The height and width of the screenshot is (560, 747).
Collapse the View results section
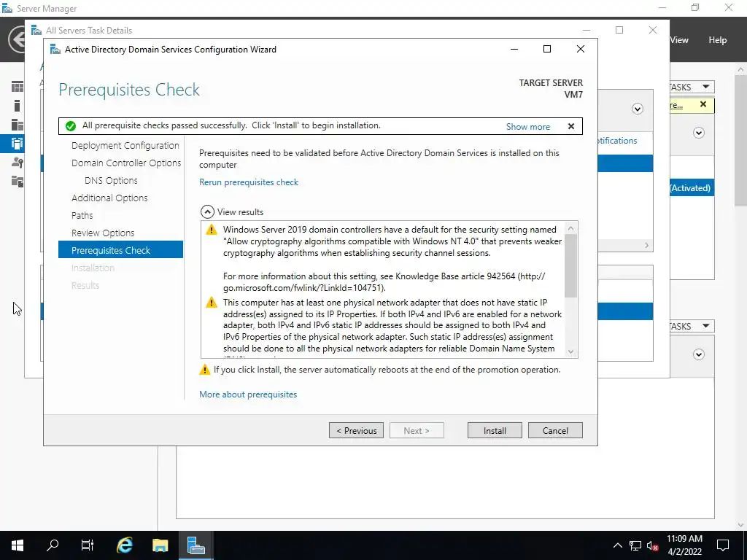point(207,212)
